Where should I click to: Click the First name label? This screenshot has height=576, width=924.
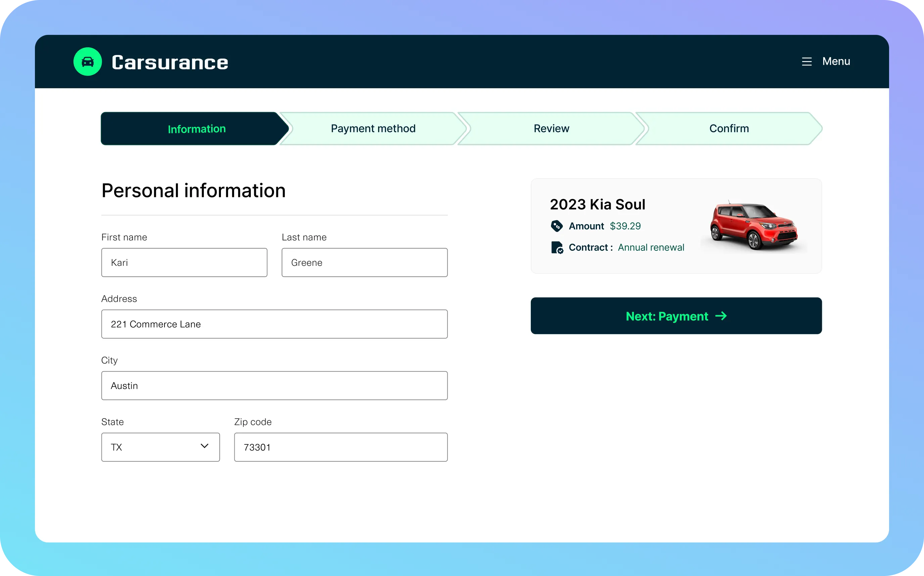pos(124,237)
